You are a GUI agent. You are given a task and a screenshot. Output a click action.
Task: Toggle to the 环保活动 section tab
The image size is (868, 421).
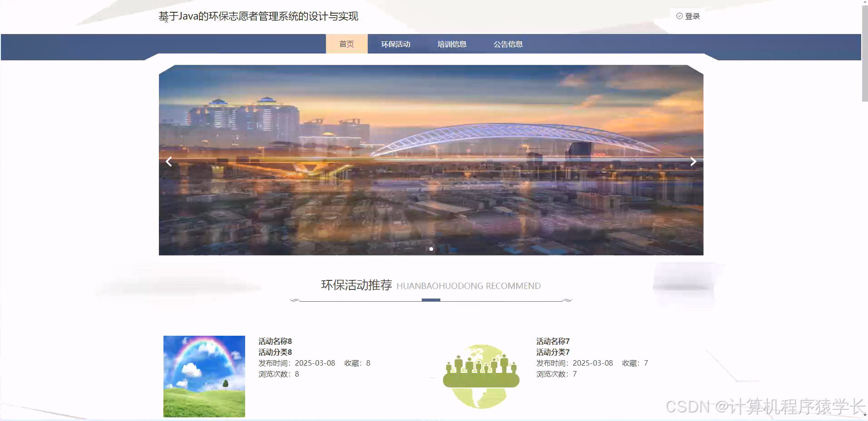(395, 44)
